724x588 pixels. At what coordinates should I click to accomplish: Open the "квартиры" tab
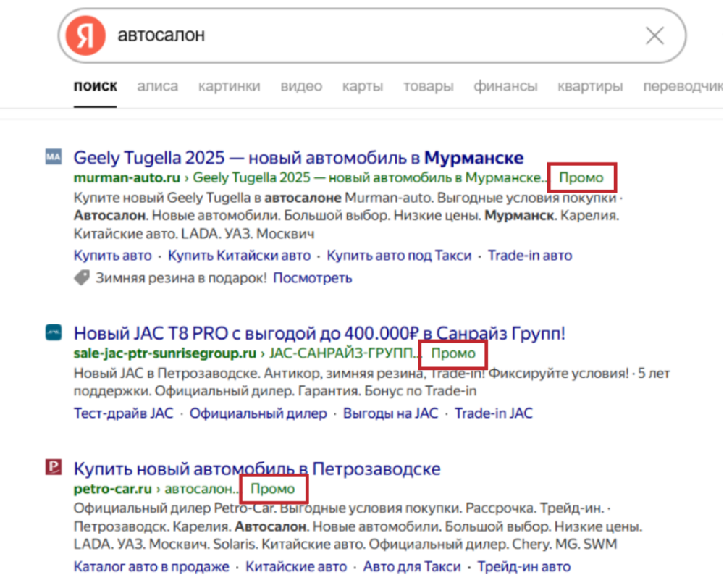[x=590, y=86]
